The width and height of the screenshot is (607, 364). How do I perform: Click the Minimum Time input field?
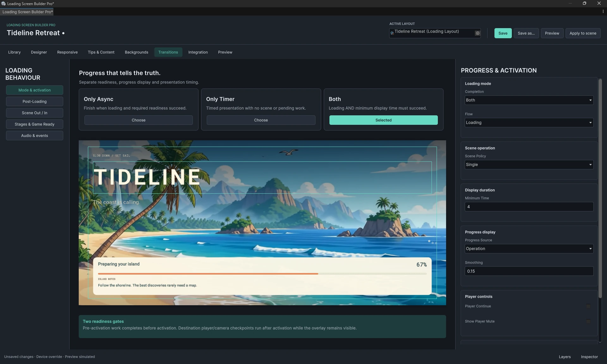point(529,207)
